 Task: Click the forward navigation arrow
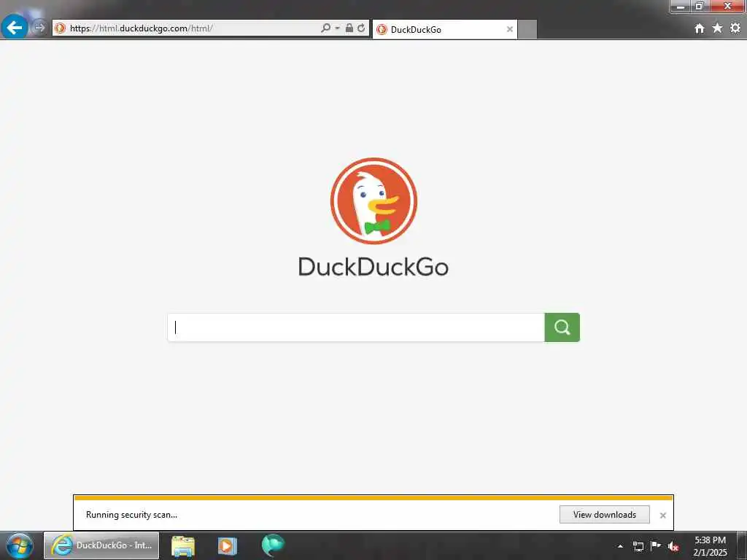coord(39,28)
